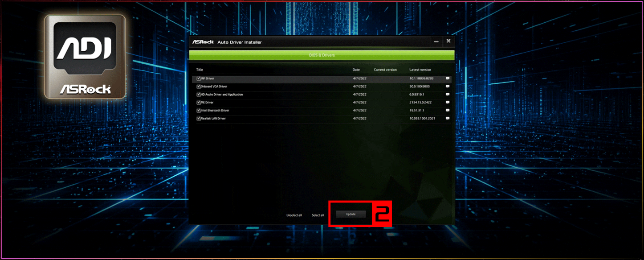Screen dimensions: 644x260
Task: Select version 10.053.1001.2021 text
Action: tap(421, 118)
